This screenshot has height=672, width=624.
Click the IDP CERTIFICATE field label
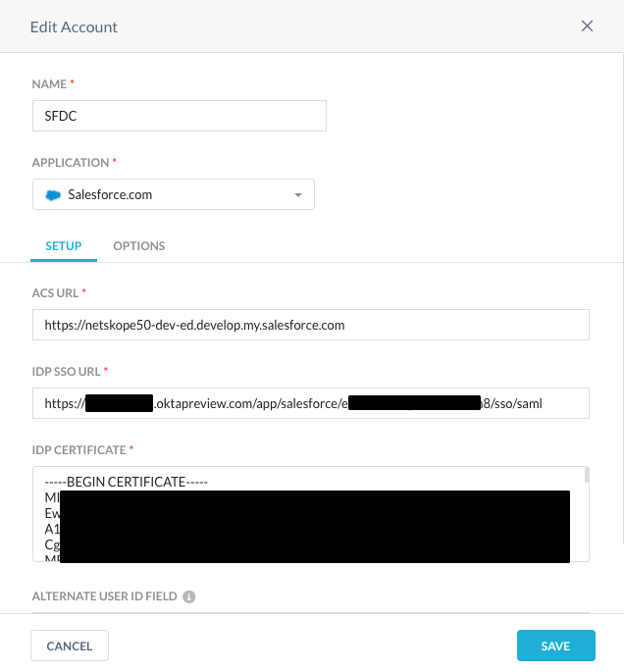(x=78, y=450)
